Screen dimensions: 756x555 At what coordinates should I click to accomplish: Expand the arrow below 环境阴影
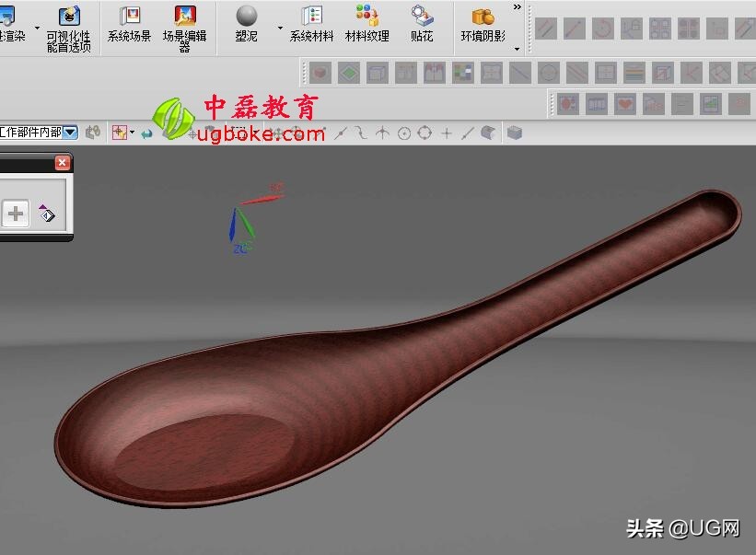tap(517, 49)
